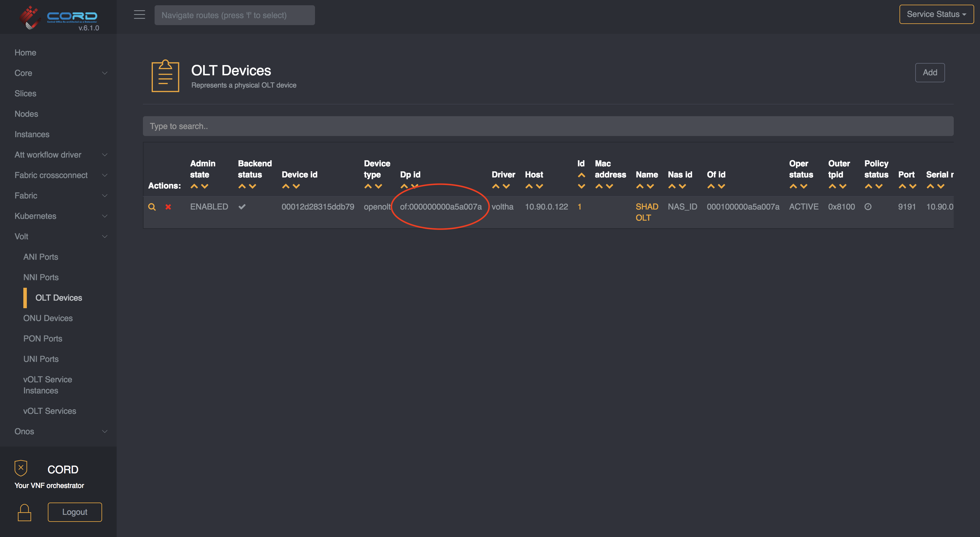Click the ACTIVE oper status cell
The width and height of the screenshot is (980, 537).
coord(804,207)
